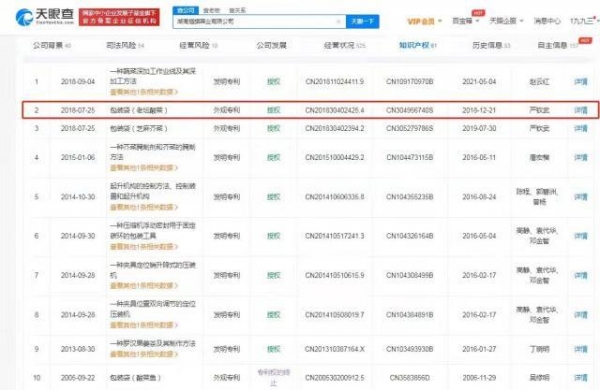Click application number CN201410606335.8

tap(334, 197)
